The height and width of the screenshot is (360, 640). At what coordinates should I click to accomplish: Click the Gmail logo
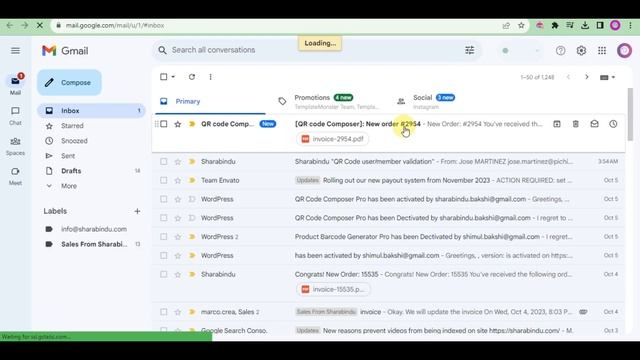(x=65, y=51)
